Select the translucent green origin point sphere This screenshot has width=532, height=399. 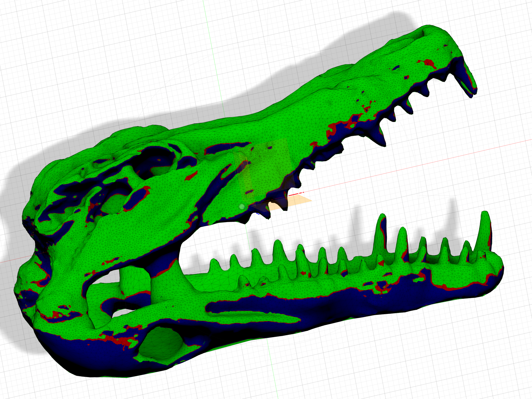coord(242,207)
